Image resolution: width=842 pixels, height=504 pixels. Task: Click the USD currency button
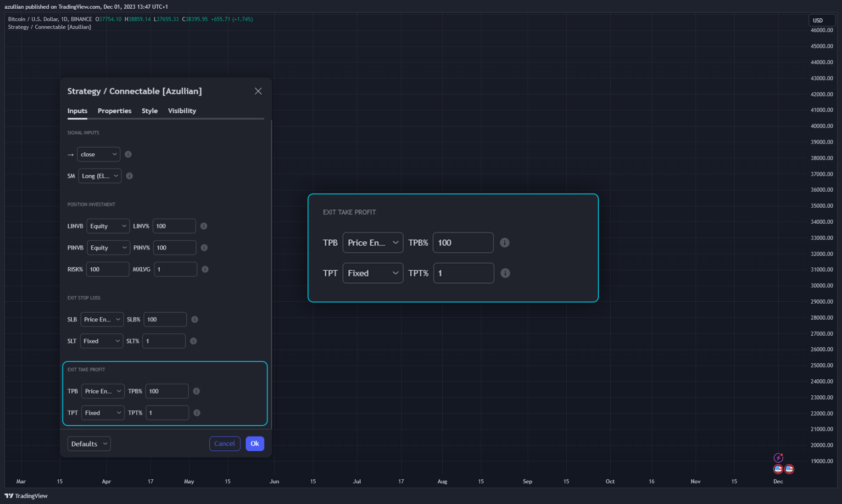(x=821, y=20)
